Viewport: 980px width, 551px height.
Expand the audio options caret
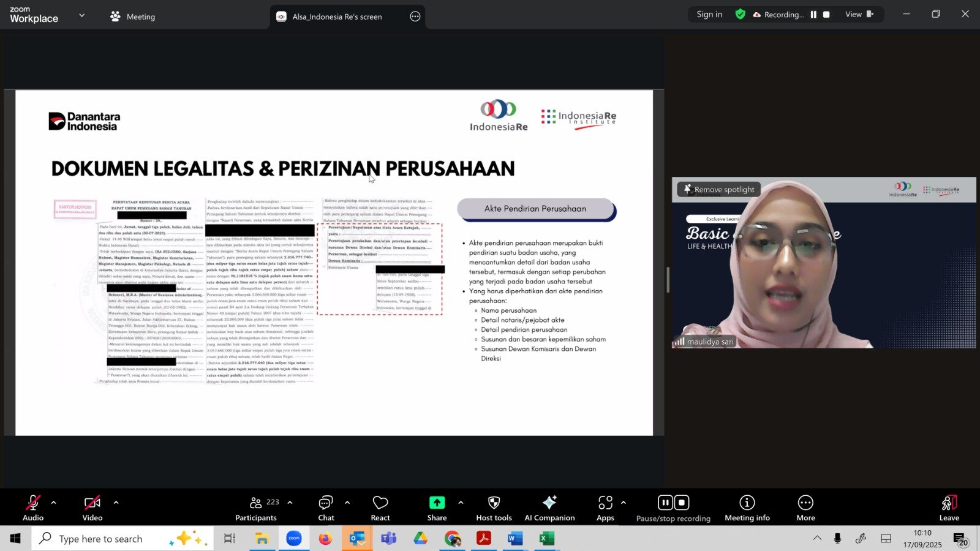53,503
